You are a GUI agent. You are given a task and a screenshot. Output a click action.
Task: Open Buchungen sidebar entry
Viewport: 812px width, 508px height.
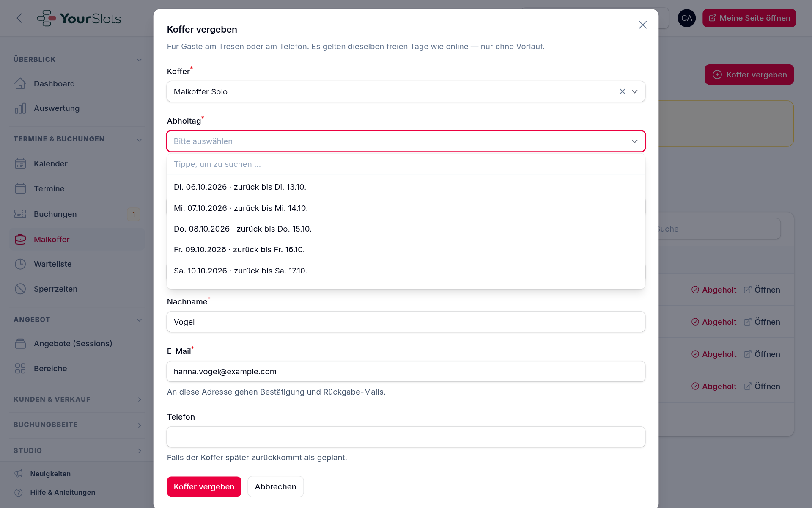pyautogui.click(x=77, y=214)
